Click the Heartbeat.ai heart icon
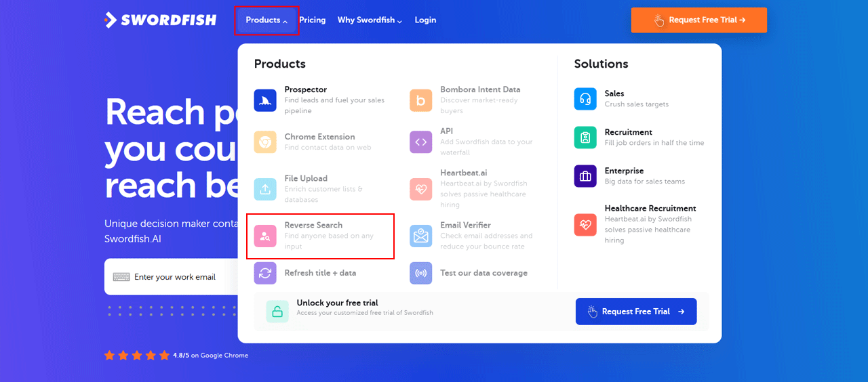Viewport: 868px width, 382px height. point(420,189)
